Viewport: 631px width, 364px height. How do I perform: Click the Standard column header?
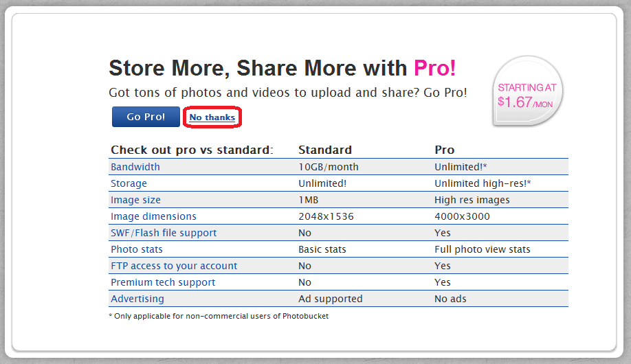(x=325, y=150)
